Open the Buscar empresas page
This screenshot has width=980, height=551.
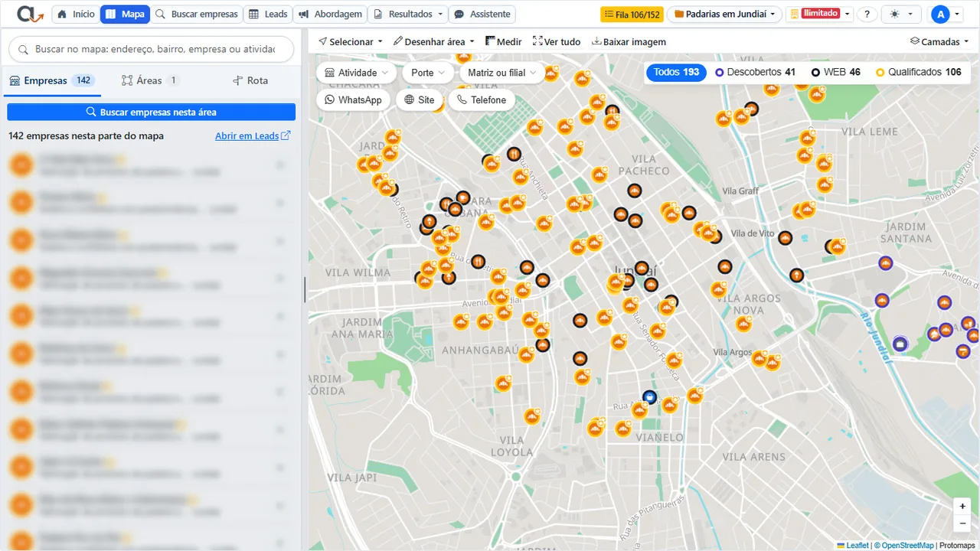click(196, 15)
